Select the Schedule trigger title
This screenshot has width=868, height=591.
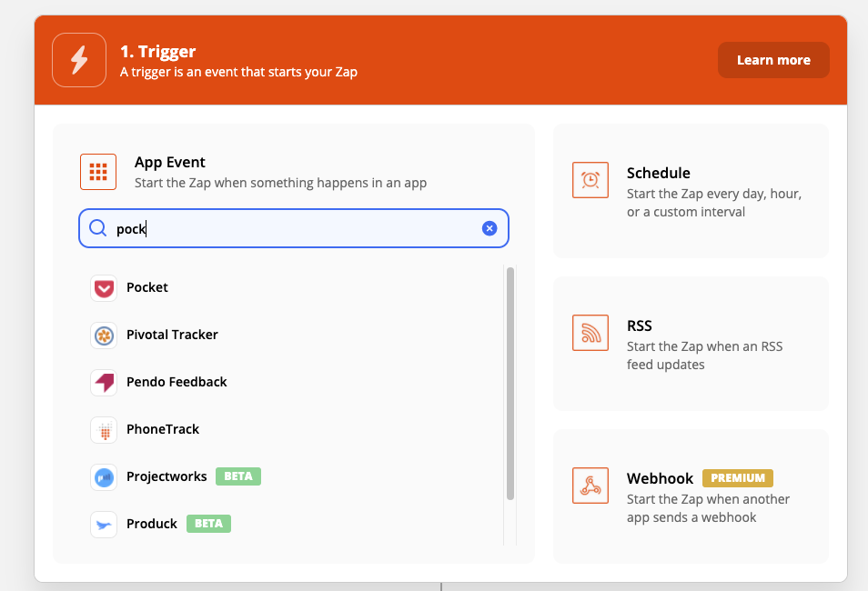[x=658, y=173]
